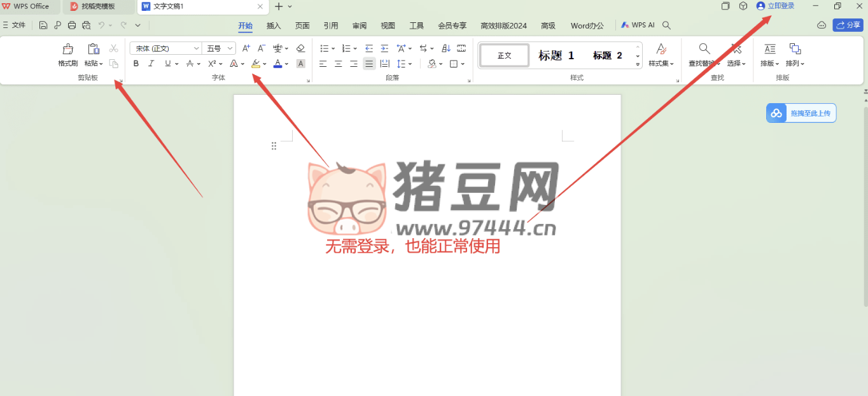This screenshot has height=396, width=868.
Task: Expand the numbered list dropdown arrow
Action: 355,48
